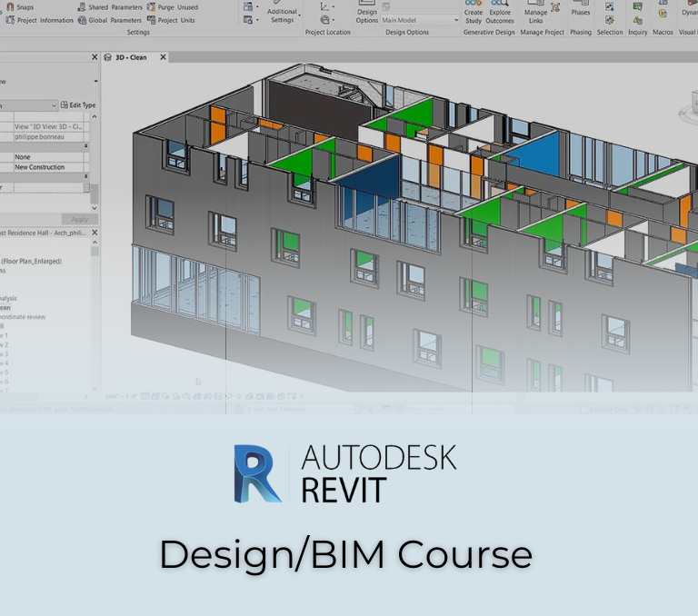The image size is (698, 616).
Task: Open Shared Parameters
Action: (110, 7)
